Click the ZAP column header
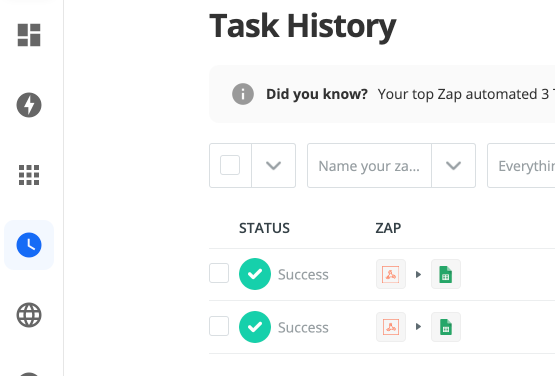This screenshot has height=376, width=555. [388, 228]
